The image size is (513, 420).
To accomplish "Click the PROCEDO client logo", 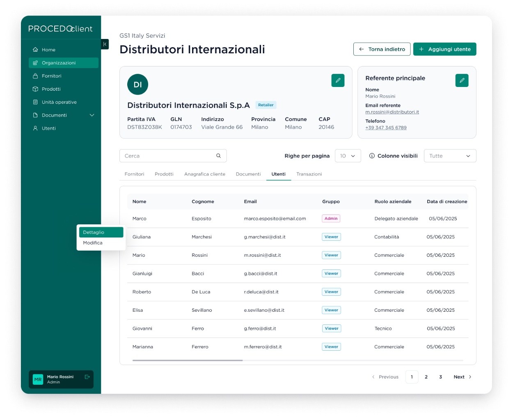I will [60, 29].
